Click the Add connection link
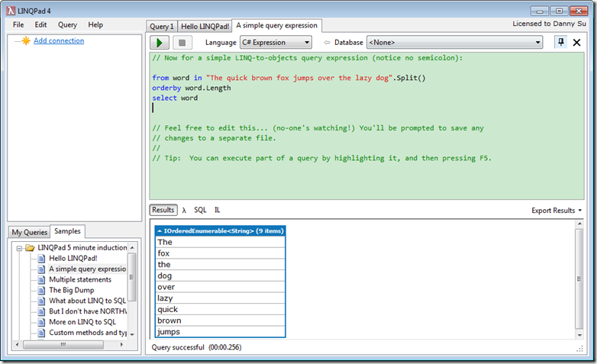Viewport: 597px width, 364px height. [x=59, y=40]
